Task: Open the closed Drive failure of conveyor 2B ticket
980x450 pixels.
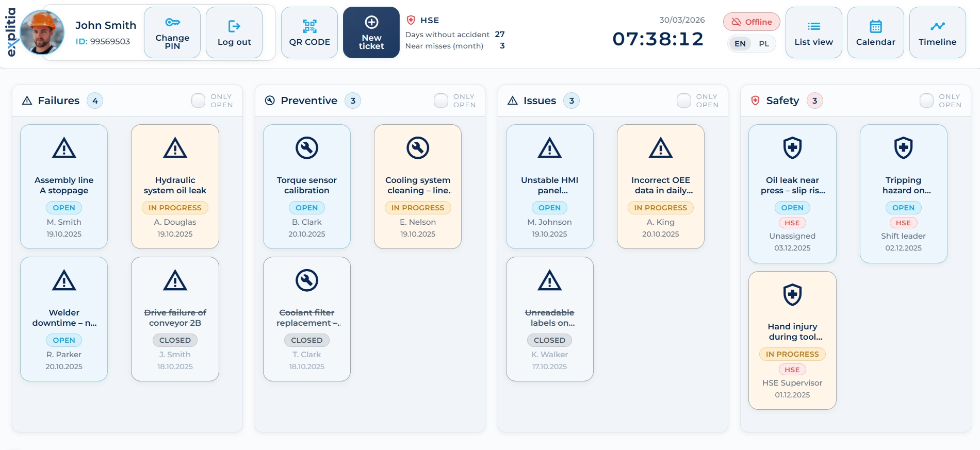Action: pos(175,319)
